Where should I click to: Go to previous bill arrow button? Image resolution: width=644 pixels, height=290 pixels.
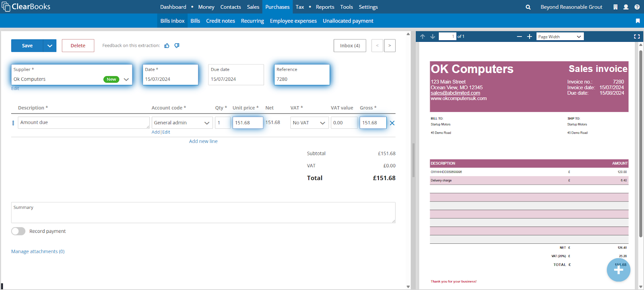click(377, 45)
